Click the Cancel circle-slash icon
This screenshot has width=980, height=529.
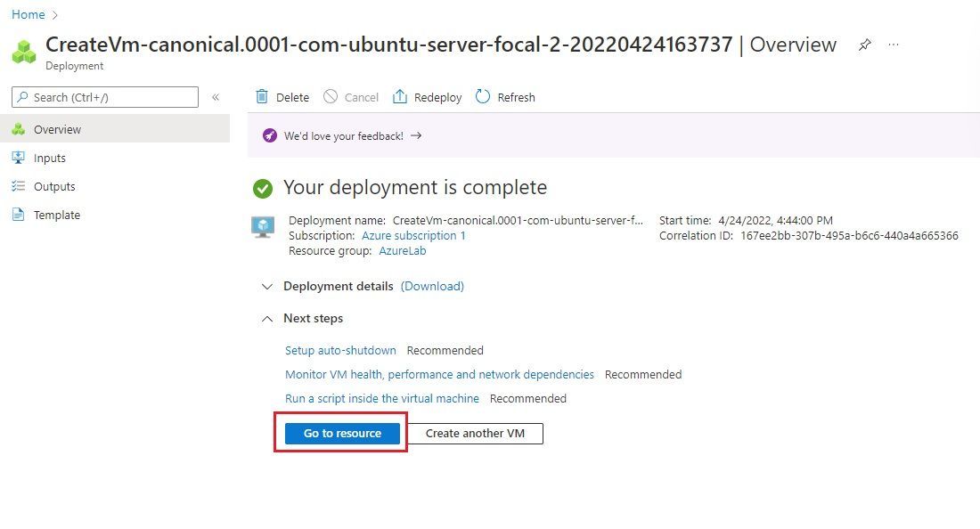(x=330, y=97)
